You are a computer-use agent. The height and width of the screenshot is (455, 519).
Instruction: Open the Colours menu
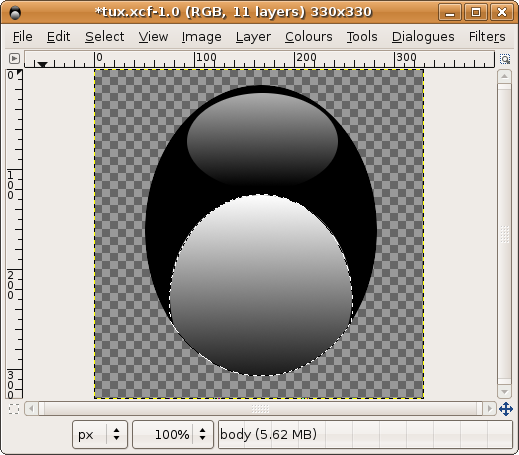(308, 37)
